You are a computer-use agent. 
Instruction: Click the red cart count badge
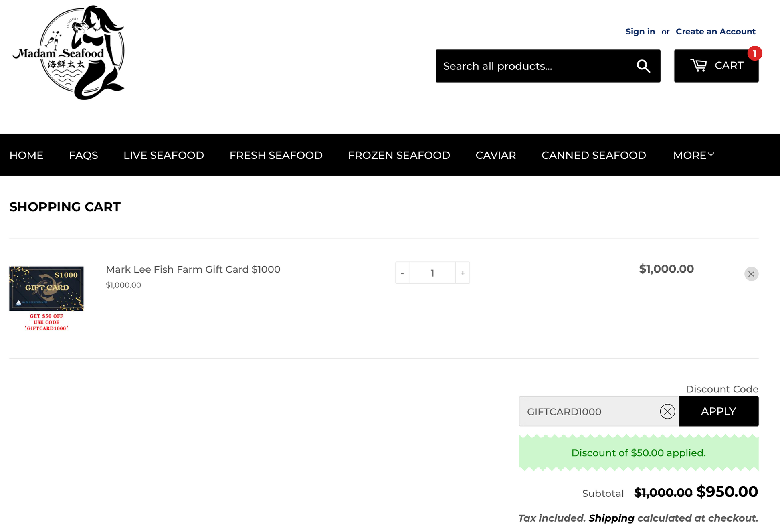(754, 53)
